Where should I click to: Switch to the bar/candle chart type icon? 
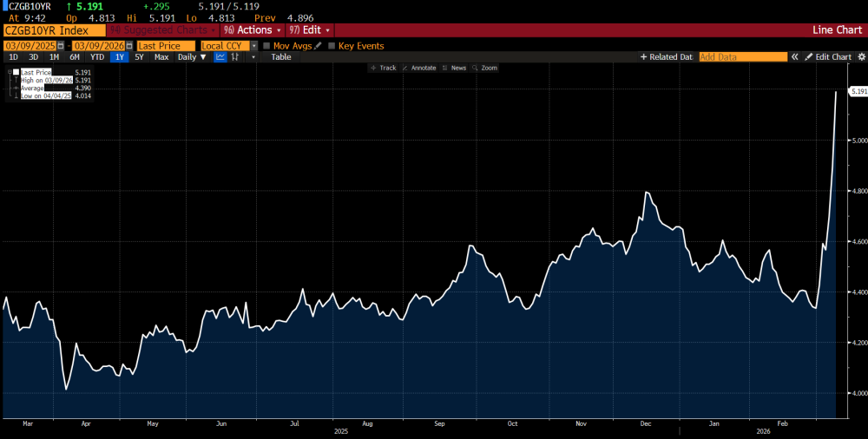click(x=234, y=57)
